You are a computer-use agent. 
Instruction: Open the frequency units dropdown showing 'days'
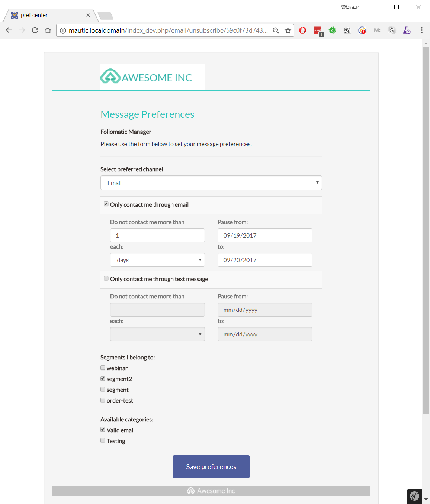click(157, 260)
